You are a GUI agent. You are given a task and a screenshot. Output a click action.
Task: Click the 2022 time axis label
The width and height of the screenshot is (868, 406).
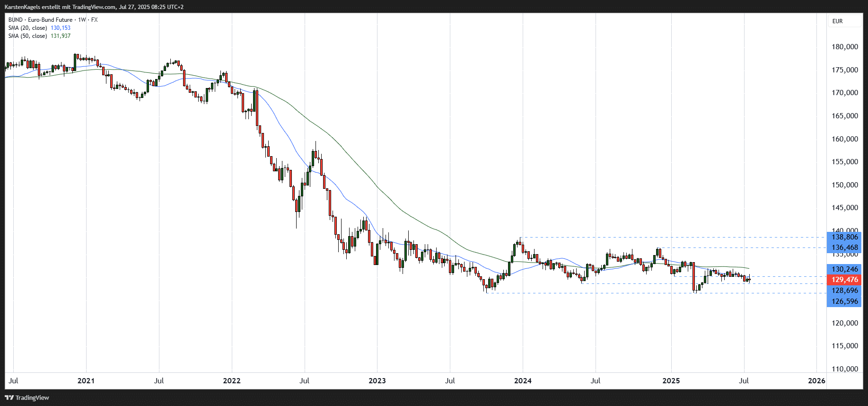[x=232, y=381]
